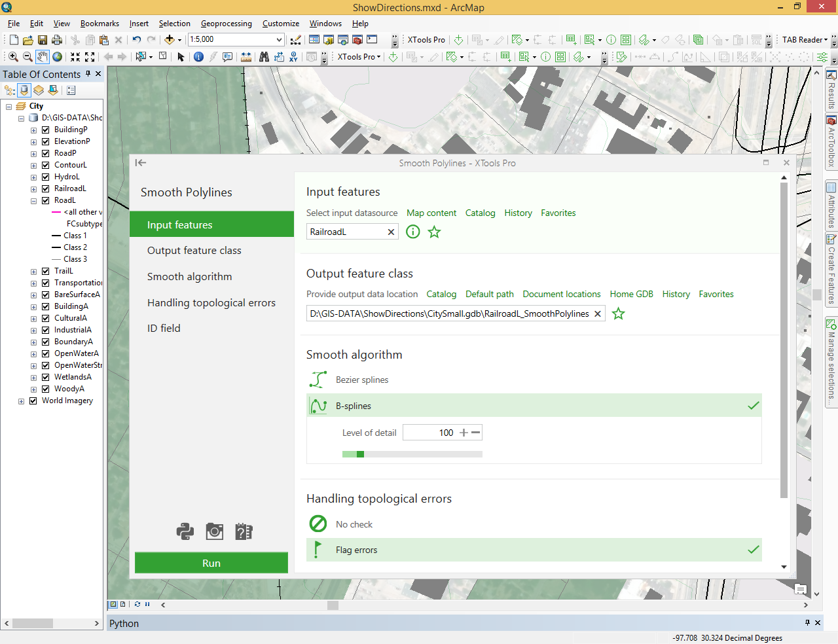Increase Level of detail with plus button
838x644 pixels.
tap(464, 433)
